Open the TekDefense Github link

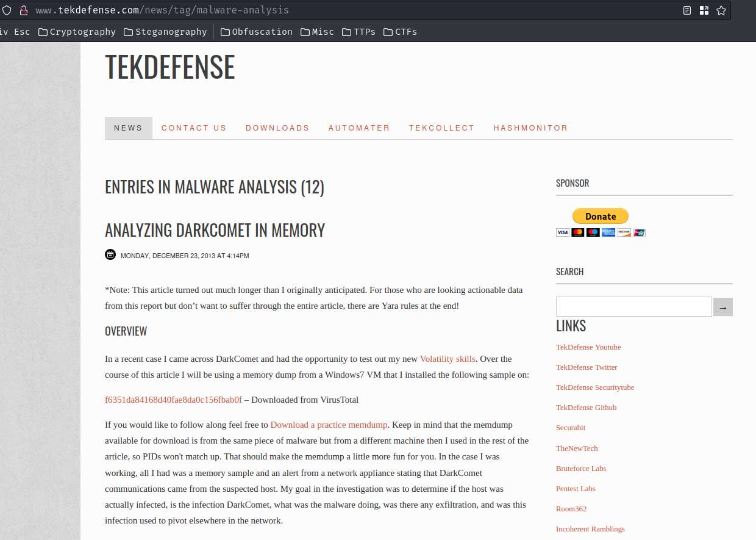(586, 408)
